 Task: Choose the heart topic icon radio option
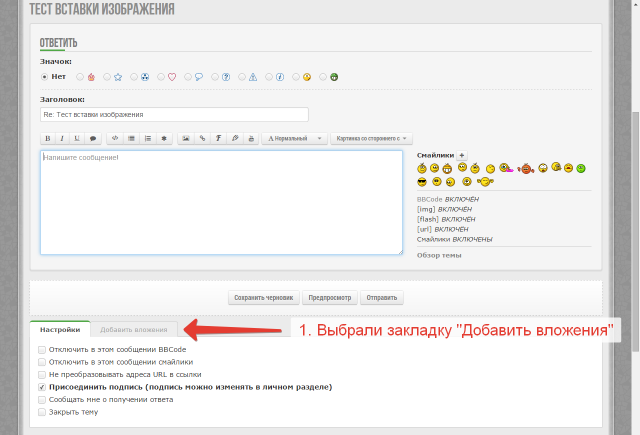click(x=160, y=76)
